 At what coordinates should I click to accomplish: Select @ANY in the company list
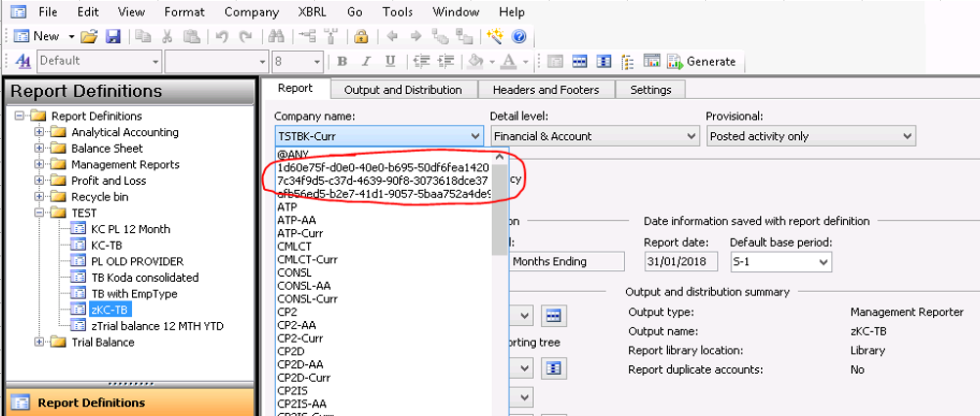(383, 154)
